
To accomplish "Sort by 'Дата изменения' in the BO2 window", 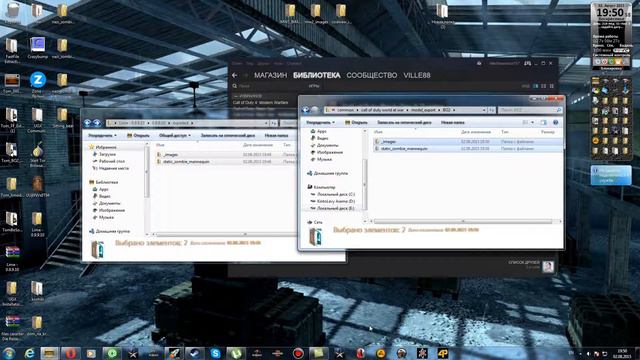I will [476, 132].
